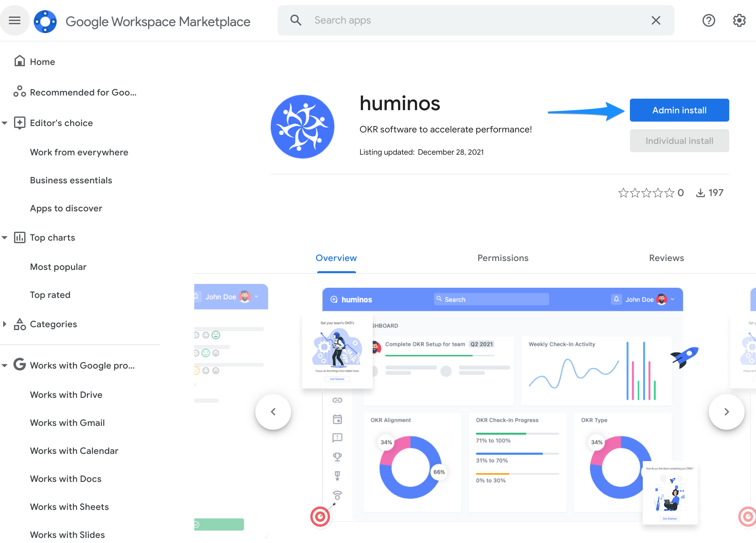
Task: Click the Recommended for Google icon
Action: tap(20, 91)
